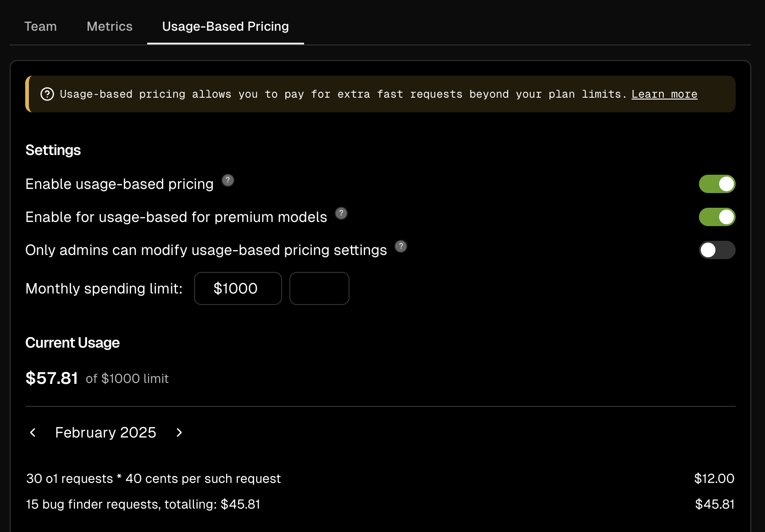This screenshot has height=532, width=765.
Task: Select the Usage-Based Pricing tab
Action: click(225, 27)
